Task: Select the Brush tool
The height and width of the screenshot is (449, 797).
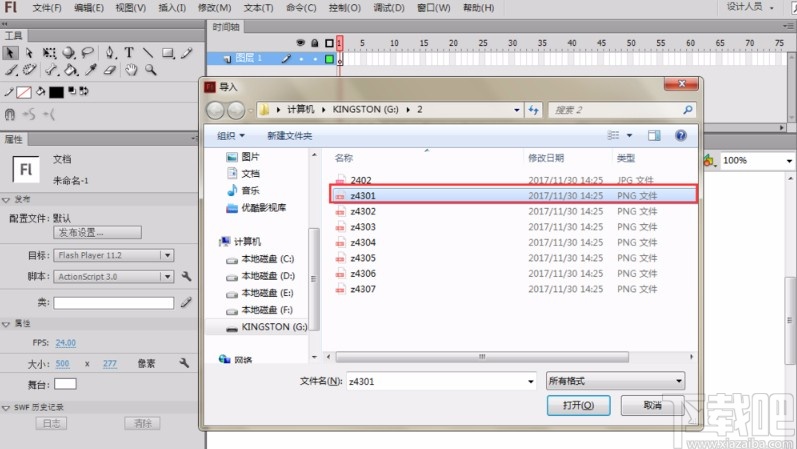Action: click(x=11, y=70)
